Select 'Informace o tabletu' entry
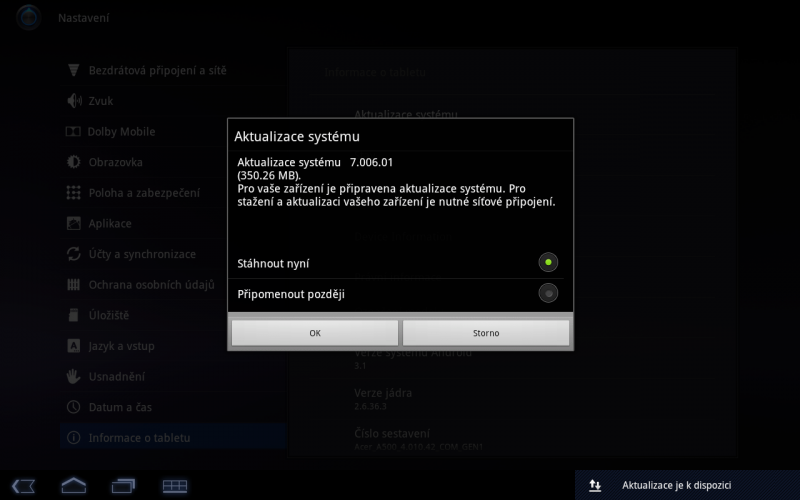 pyautogui.click(x=172, y=438)
